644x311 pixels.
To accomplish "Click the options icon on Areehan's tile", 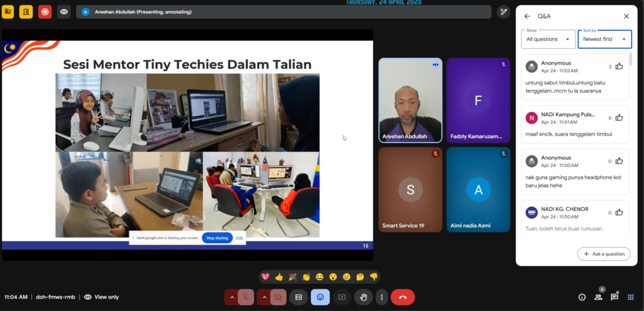I will (x=435, y=65).
